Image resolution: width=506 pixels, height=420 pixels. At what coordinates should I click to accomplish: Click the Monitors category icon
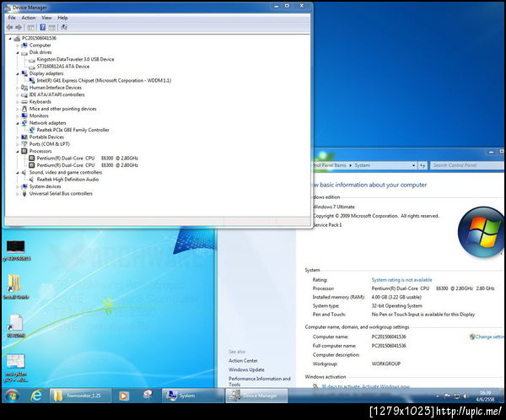(24, 116)
